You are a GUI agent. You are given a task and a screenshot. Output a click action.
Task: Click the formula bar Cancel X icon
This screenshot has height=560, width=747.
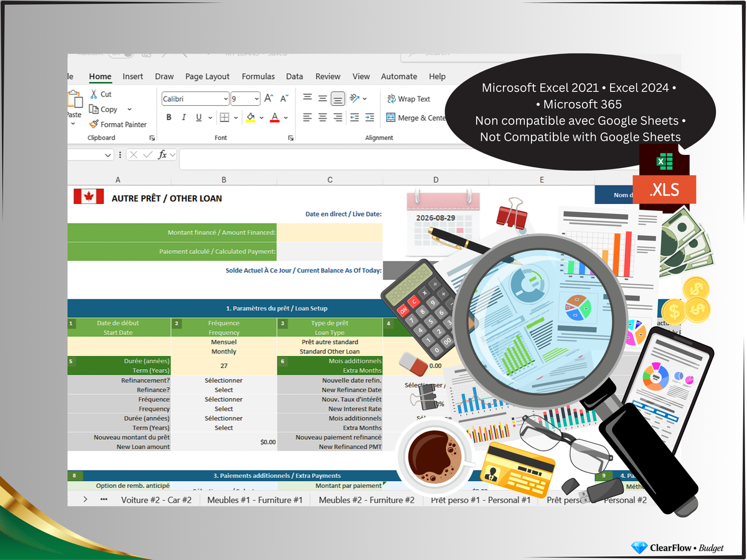click(x=133, y=154)
